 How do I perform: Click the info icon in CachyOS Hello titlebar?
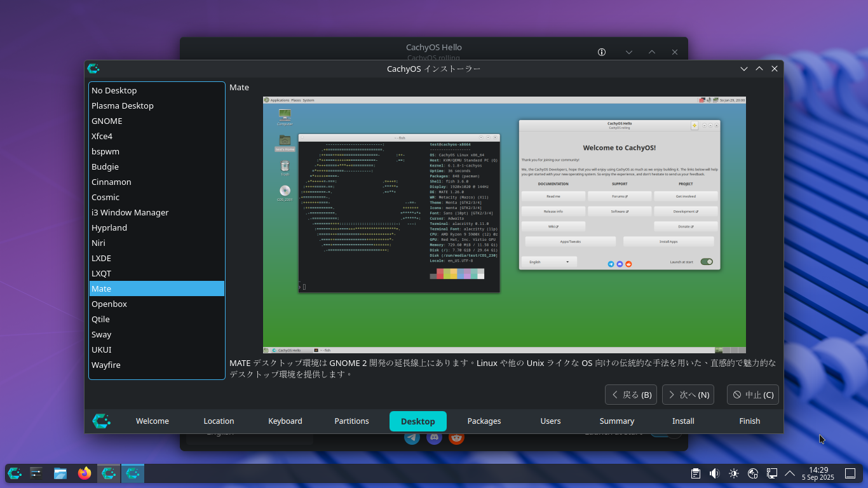[x=602, y=52]
